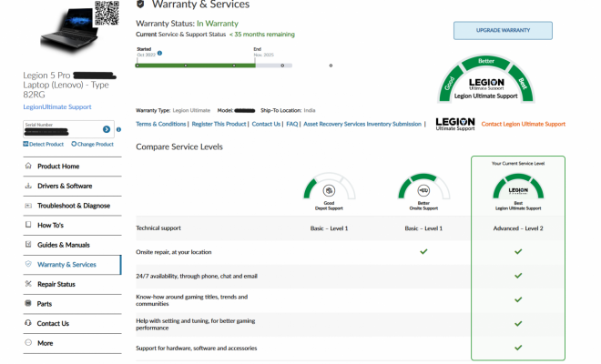Click the hardware, software support checkmark
601x364 pixels.
(x=518, y=348)
